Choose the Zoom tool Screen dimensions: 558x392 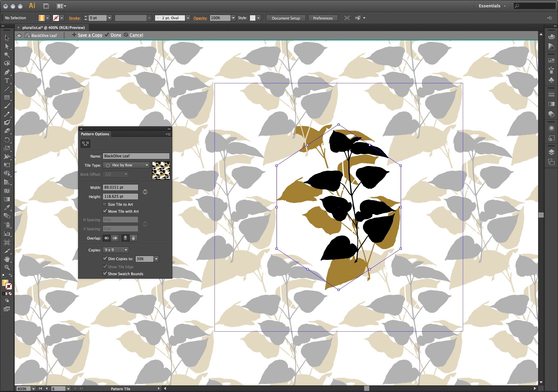point(7,267)
